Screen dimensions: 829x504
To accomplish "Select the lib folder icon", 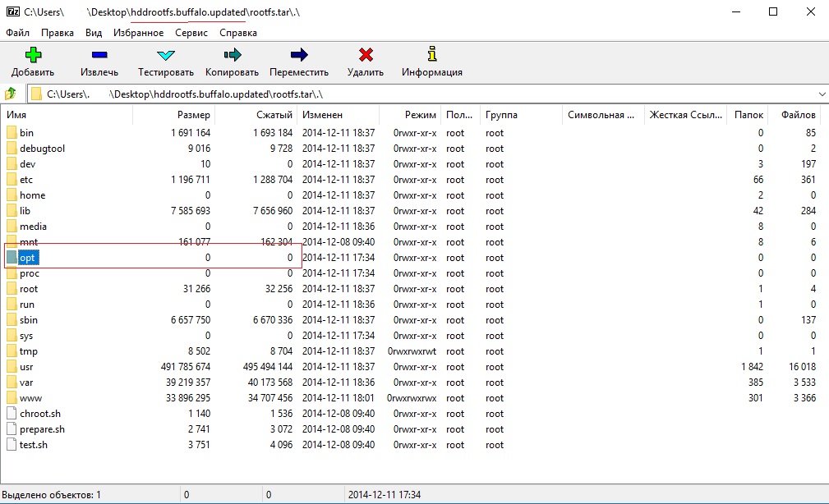I will coord(12,211).
